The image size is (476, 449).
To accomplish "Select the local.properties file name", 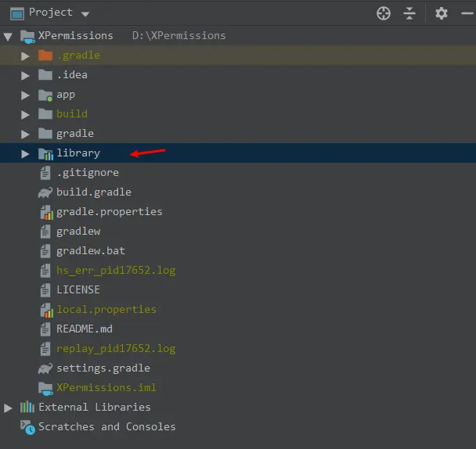I will (x=106, y=310).
